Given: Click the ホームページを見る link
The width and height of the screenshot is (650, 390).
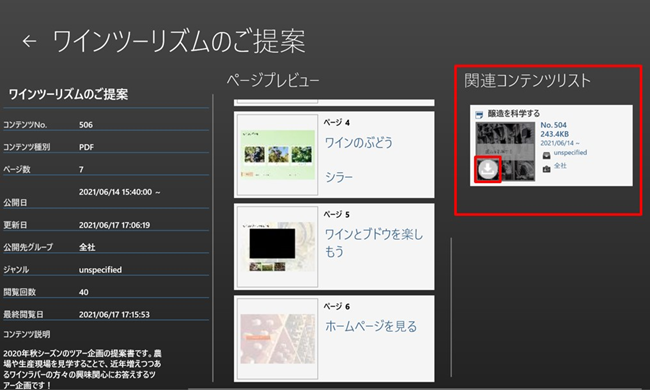Looking at the screenshot, I should 371,326.
